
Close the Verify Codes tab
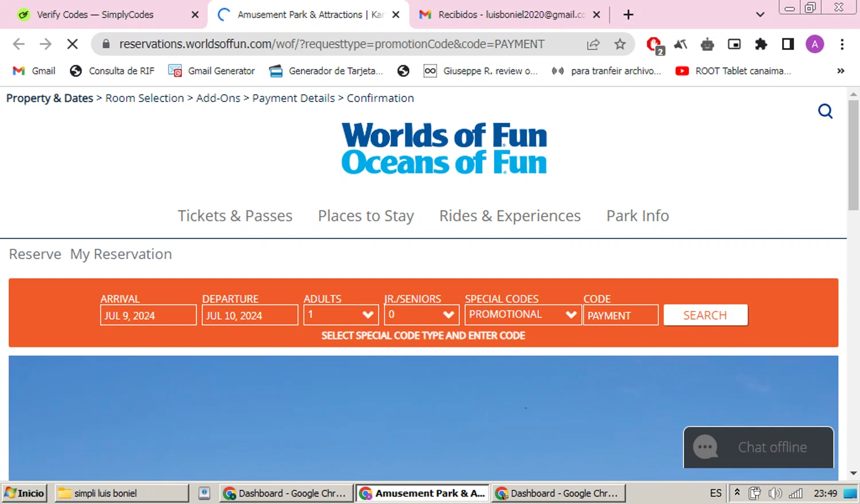click(195, 15)
